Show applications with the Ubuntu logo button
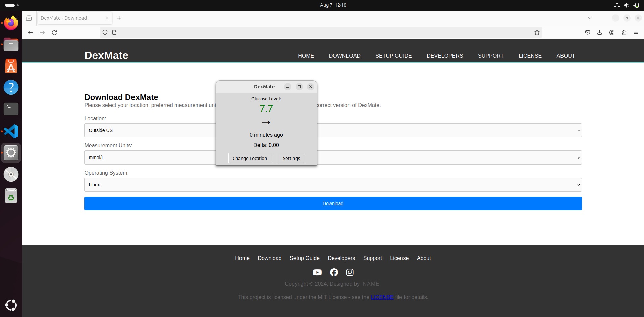This screenshot has width=644, height=317. 11,305
